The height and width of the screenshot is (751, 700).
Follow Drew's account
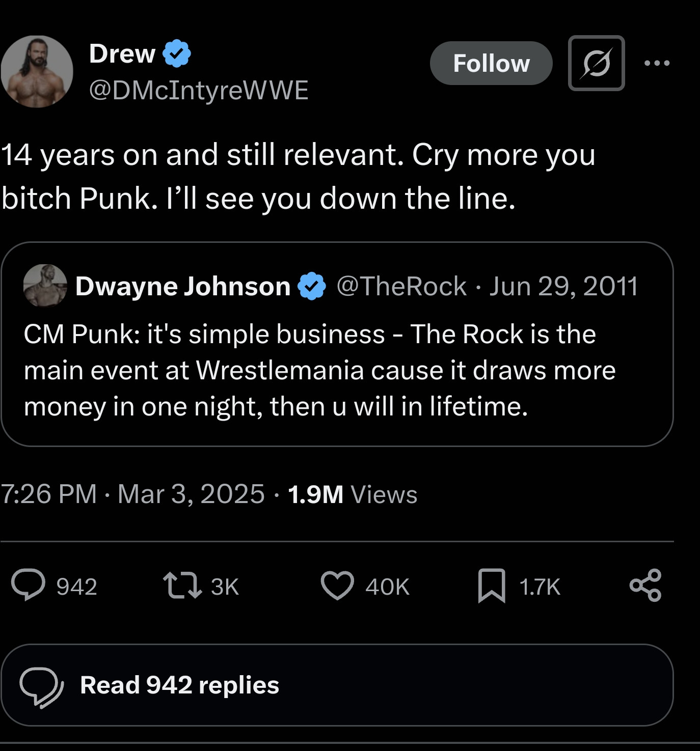[491, 63]
